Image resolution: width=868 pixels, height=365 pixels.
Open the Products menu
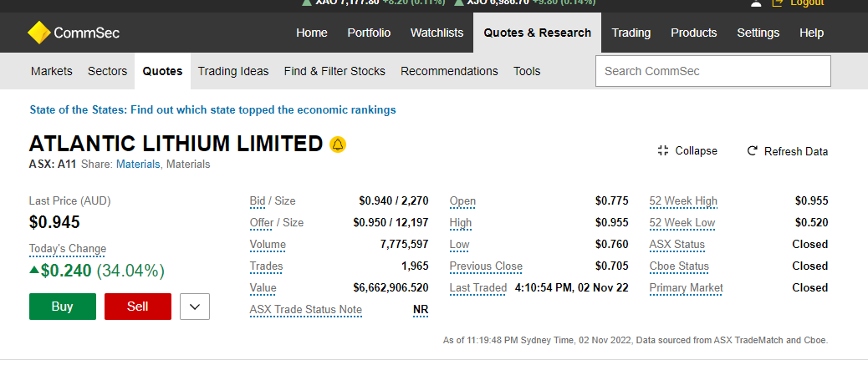coord(693,33)
